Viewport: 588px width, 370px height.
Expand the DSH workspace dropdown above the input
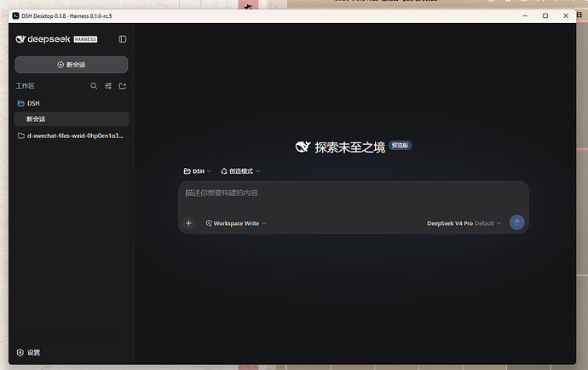click(x=197, y=171)
